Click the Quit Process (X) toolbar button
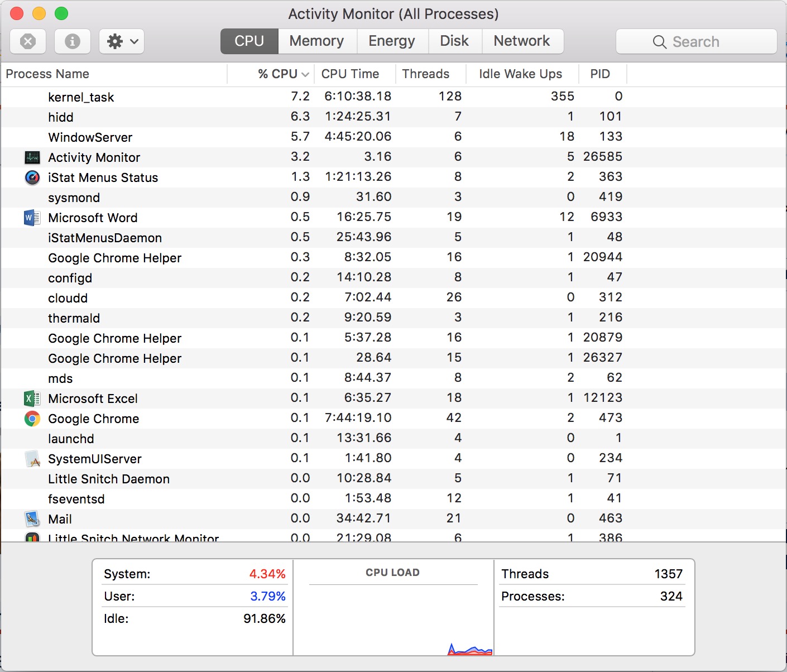The height and width of the screenshot is (672, 787). pyautogui.click(x=28, y=41)
